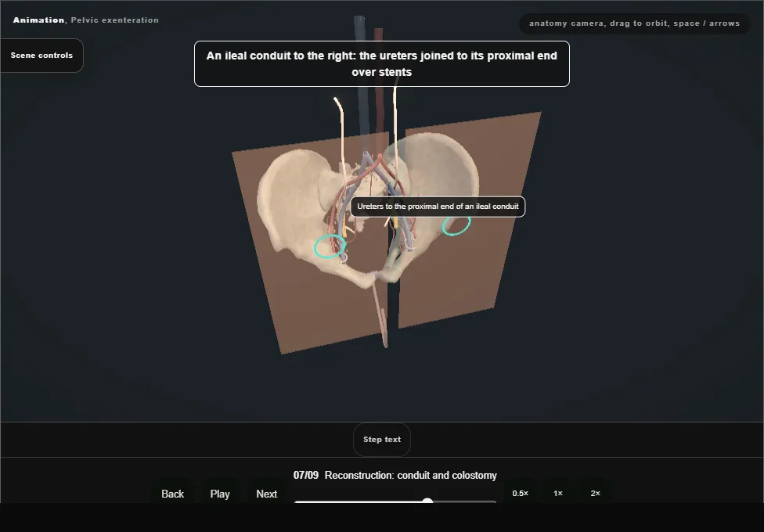Click the ileal conduit caption box
764x532 pixels.
click(x=381, y=64)
